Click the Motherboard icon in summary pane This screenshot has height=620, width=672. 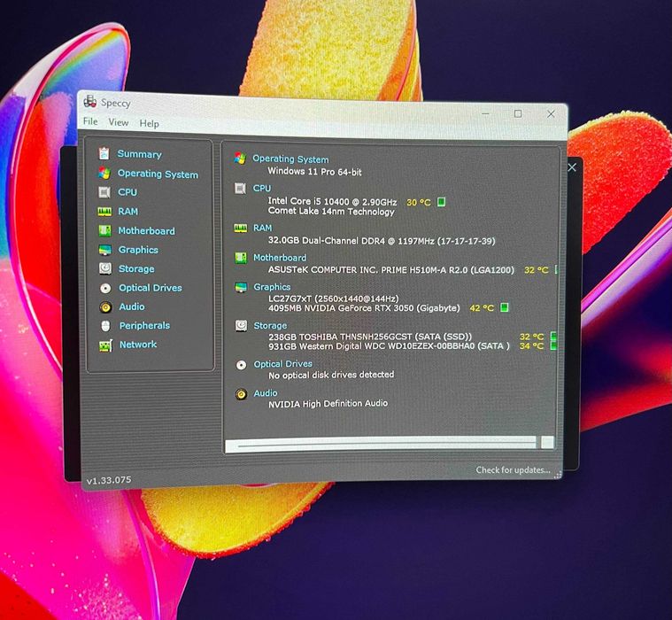tap(241, 258)
